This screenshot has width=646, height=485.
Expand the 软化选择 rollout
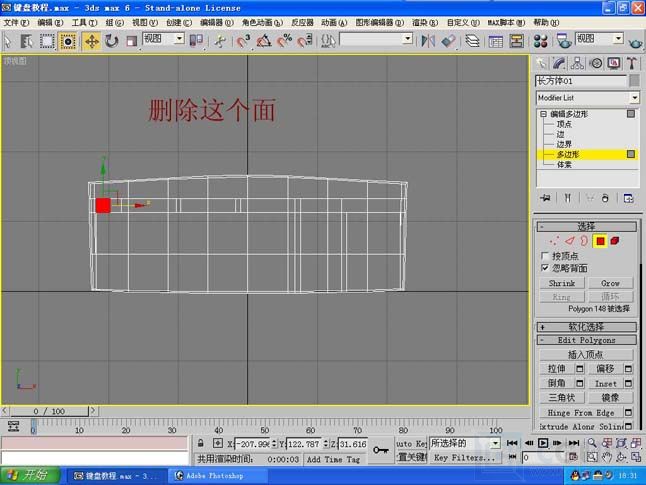pyautogui.click(x=586, y=327)
